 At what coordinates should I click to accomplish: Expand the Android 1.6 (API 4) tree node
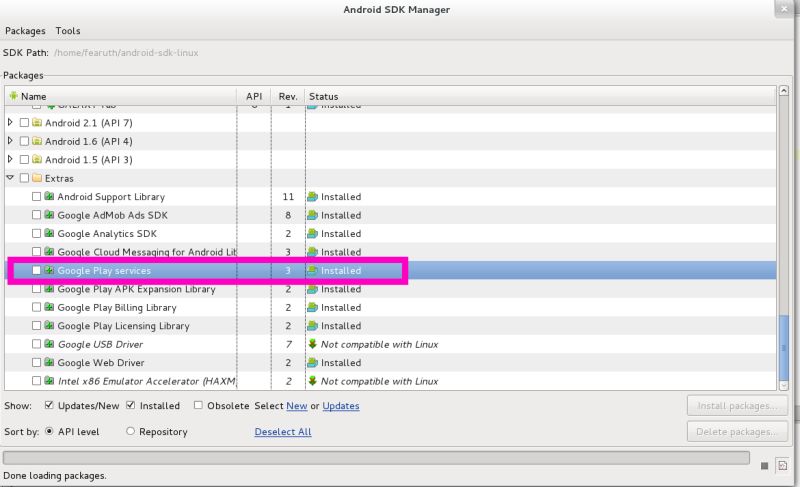pos(10,141)
